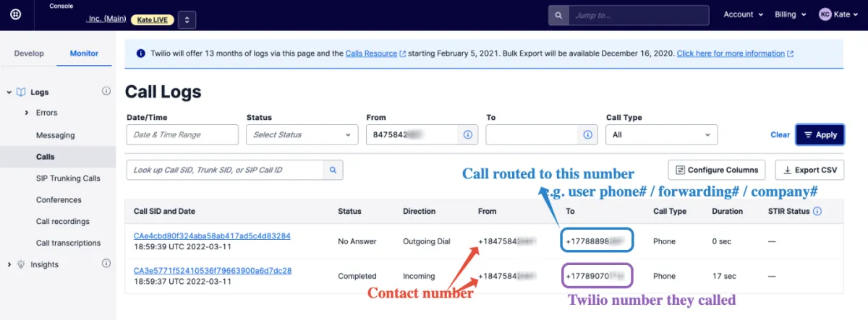Apply the call log filters
The width and height of the screenshot is (868, 320).
click(820, 134)
